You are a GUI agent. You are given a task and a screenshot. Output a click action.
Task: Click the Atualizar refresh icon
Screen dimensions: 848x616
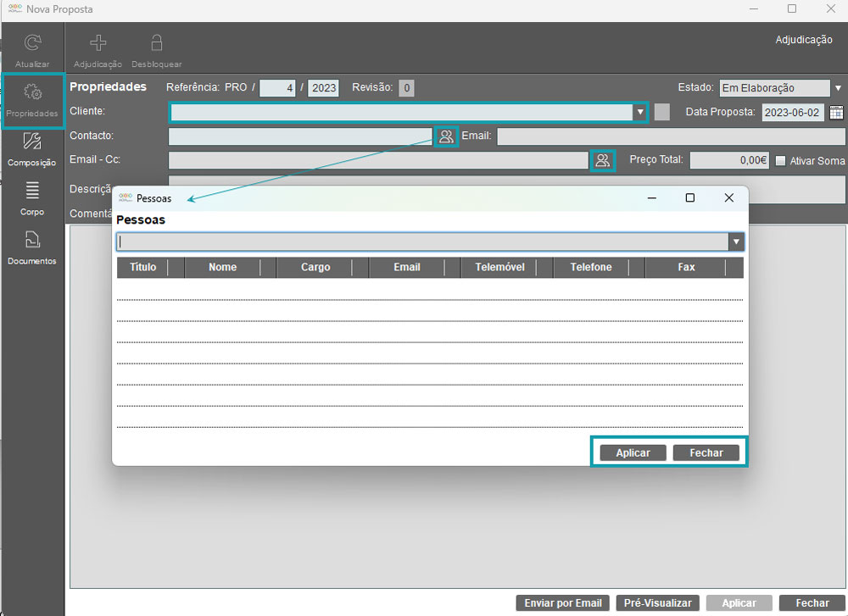pos(32,44)
